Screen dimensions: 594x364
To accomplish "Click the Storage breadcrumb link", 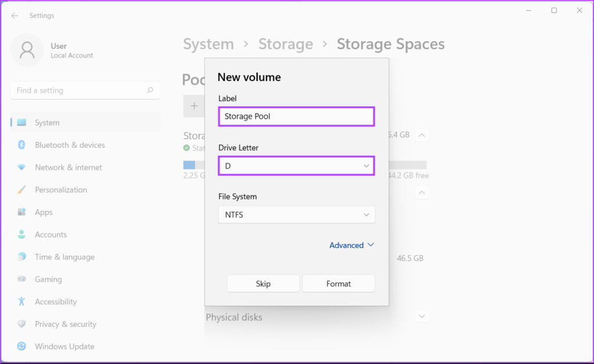I will click(285, 44).
